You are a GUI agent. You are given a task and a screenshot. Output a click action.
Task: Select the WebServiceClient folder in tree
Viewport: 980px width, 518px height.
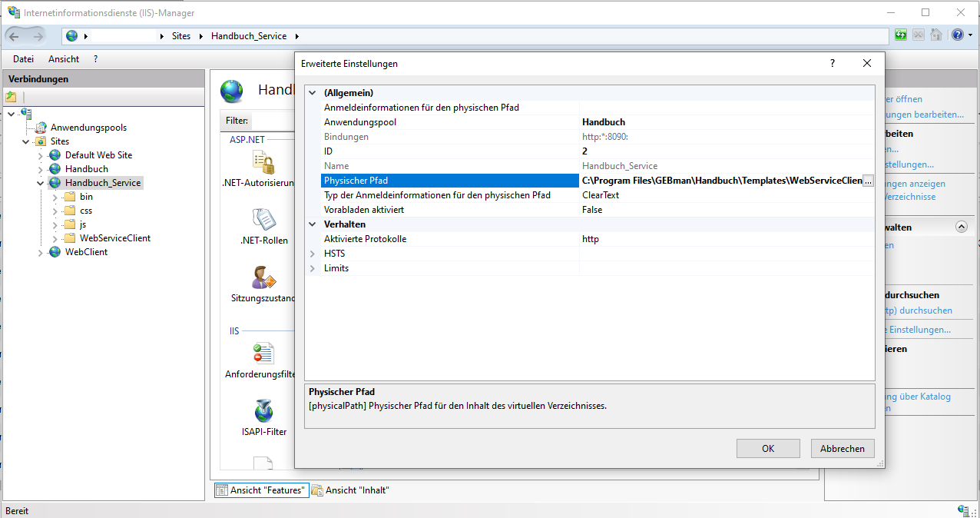coord(114,238)
